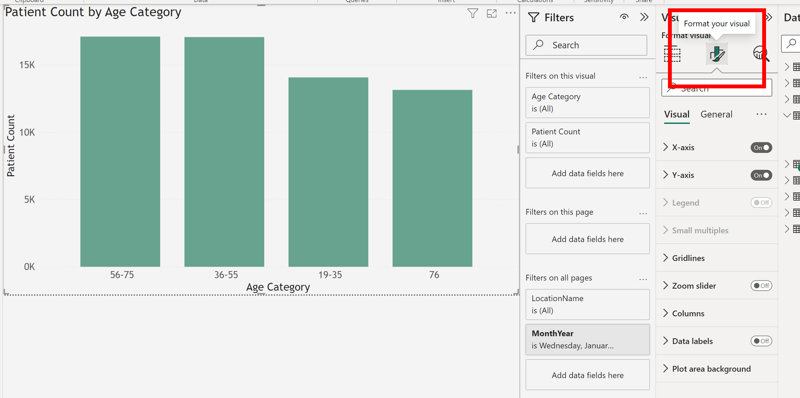
Task: Collapse the Visualizations pane with double chevron
Action: [769, 17]
